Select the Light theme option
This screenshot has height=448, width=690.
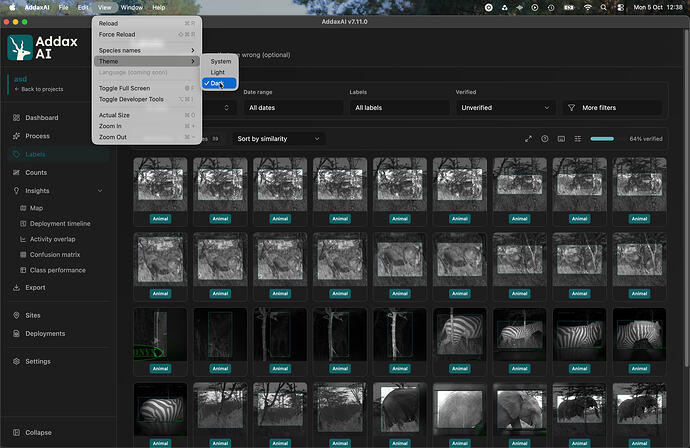220,72
